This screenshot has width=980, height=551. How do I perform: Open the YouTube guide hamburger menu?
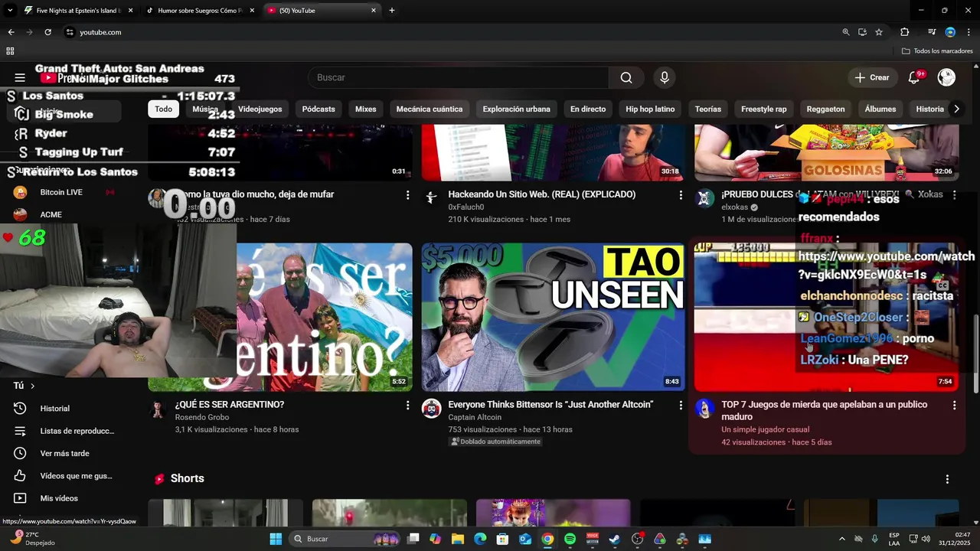coord(20,77)
